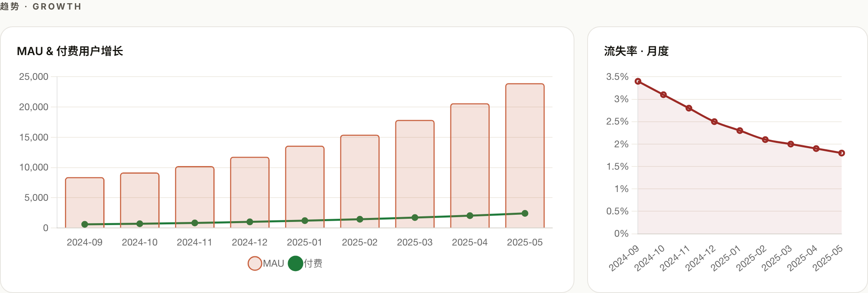Select the 2025-05 MAU bar
Viewport: 868px width, 293px height.
[x=525, y=156]
